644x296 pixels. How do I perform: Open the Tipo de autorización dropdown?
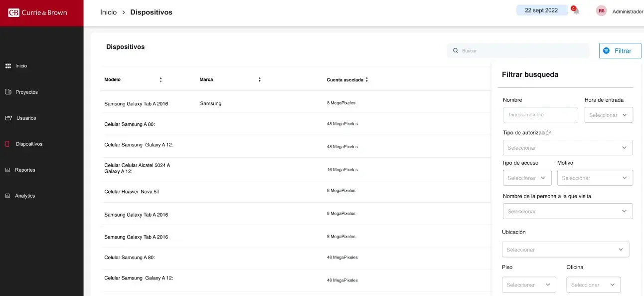click(568, 148)
